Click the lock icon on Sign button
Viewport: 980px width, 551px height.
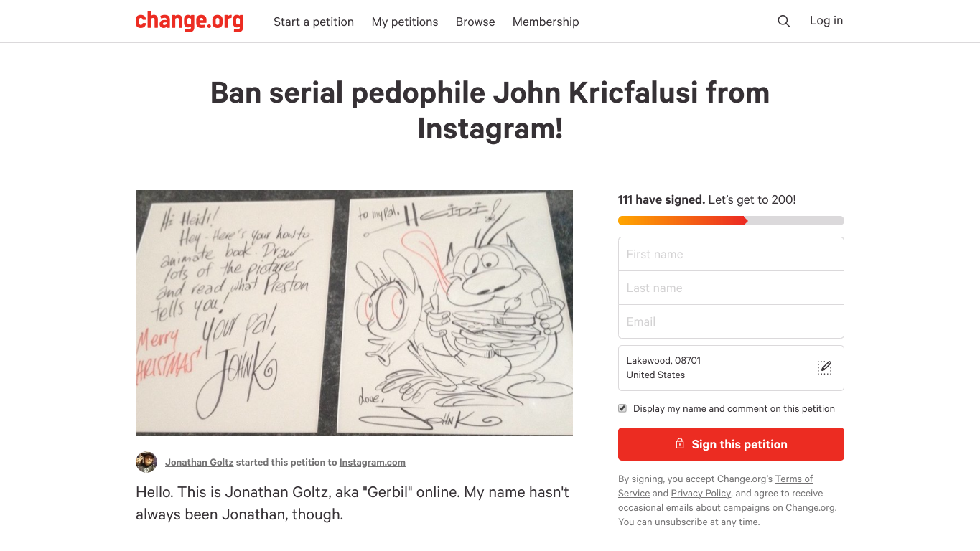(x=679, y=444)
